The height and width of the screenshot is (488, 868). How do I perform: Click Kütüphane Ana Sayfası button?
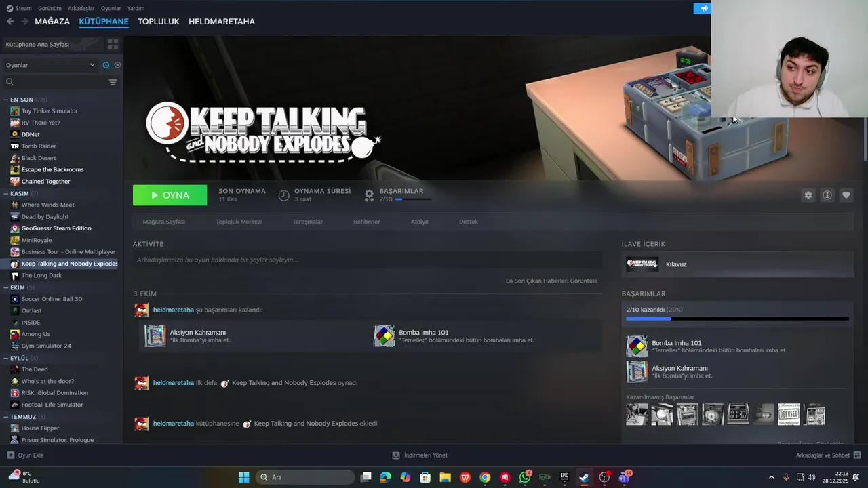(53, 44)
